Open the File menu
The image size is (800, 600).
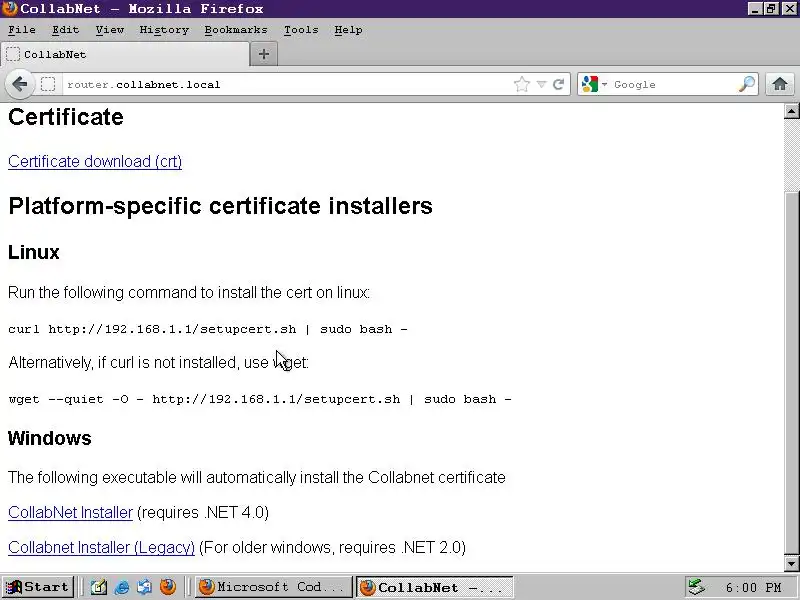(22, 30)
